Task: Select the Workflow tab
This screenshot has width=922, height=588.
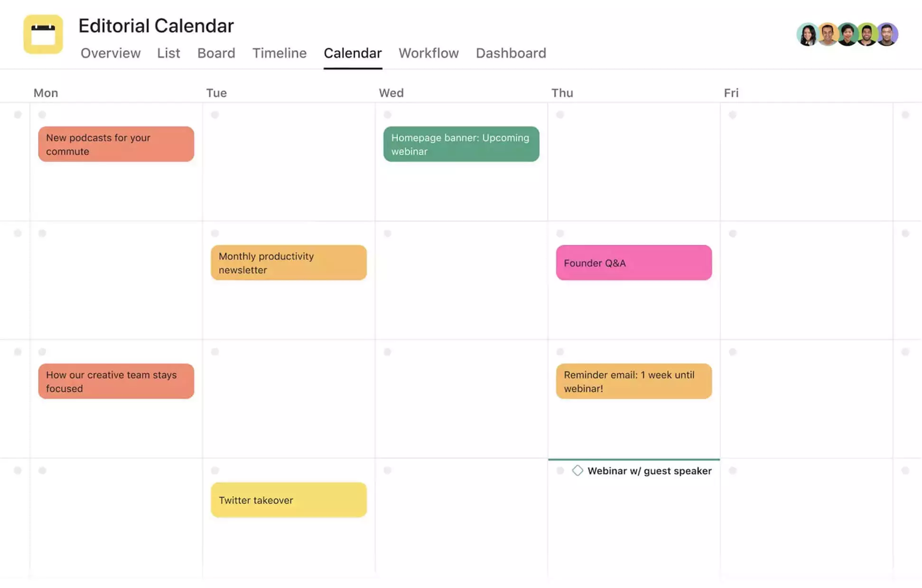Action: tap(428, 52)
